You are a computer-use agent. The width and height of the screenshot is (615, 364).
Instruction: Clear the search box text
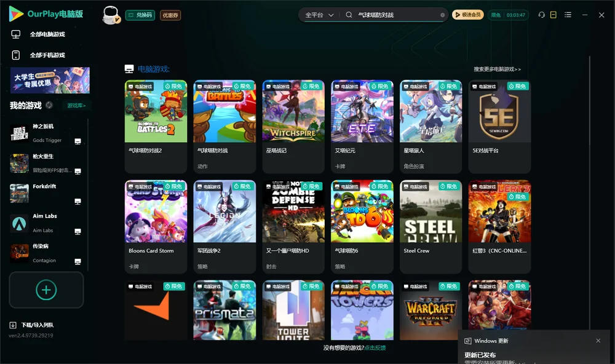coord(442,15)
